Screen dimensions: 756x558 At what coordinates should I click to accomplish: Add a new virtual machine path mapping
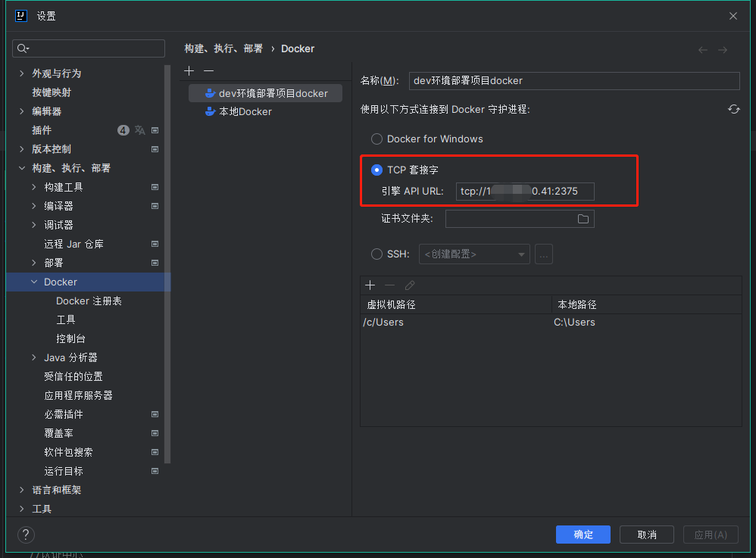370,285
